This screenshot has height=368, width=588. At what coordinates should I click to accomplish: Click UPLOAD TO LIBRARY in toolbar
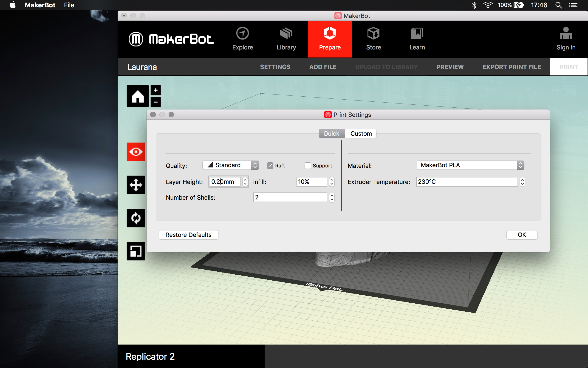[x=386, y=67]
